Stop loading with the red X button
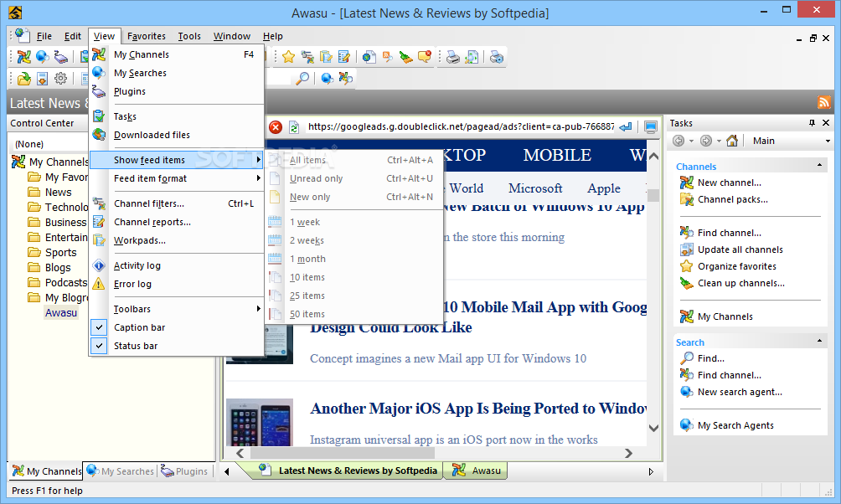841x504 pixels. tap(275, 127)
